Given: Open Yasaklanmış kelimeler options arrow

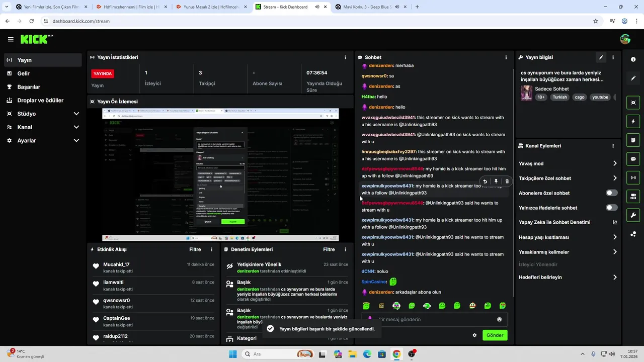Looking at the screenshot, I should [x=615, y=252].
